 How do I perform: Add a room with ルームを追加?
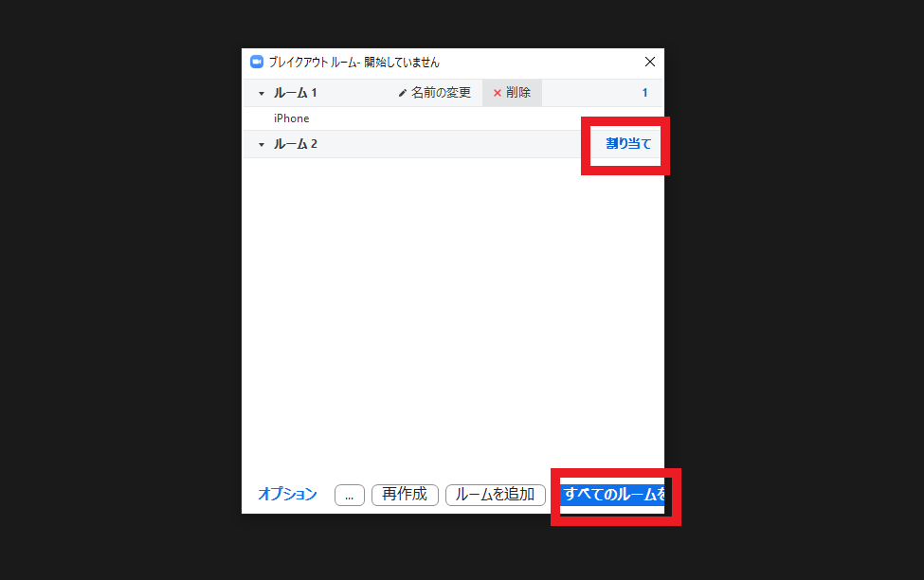point(496,495)
